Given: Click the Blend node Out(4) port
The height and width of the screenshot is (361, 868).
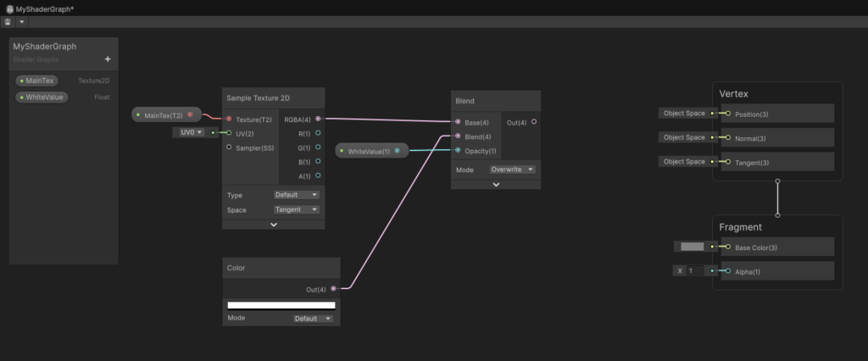Looking at the screenshot, I should click(x=533, y=122).
